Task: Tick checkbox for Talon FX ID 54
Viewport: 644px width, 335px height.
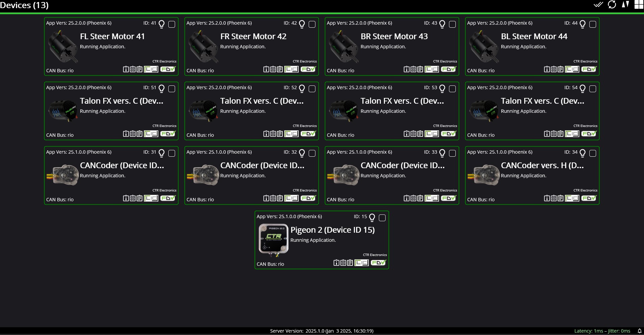Action: [593, 89]
